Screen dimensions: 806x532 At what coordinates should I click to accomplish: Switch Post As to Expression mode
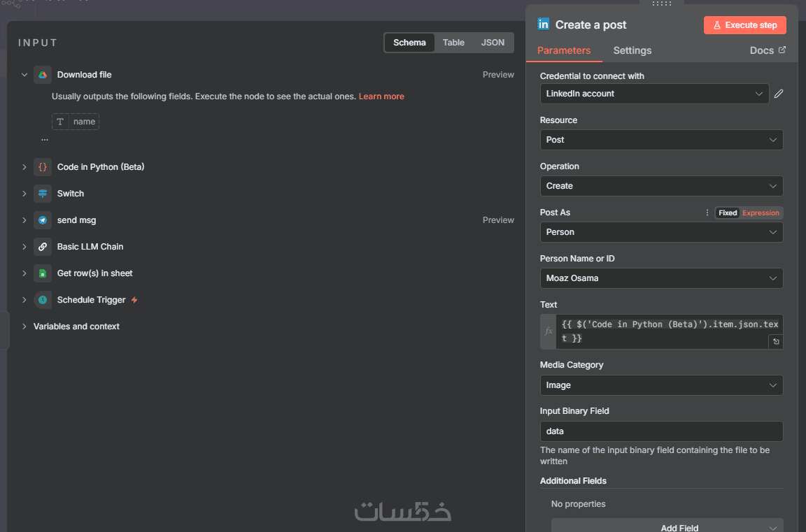(761, 213)
